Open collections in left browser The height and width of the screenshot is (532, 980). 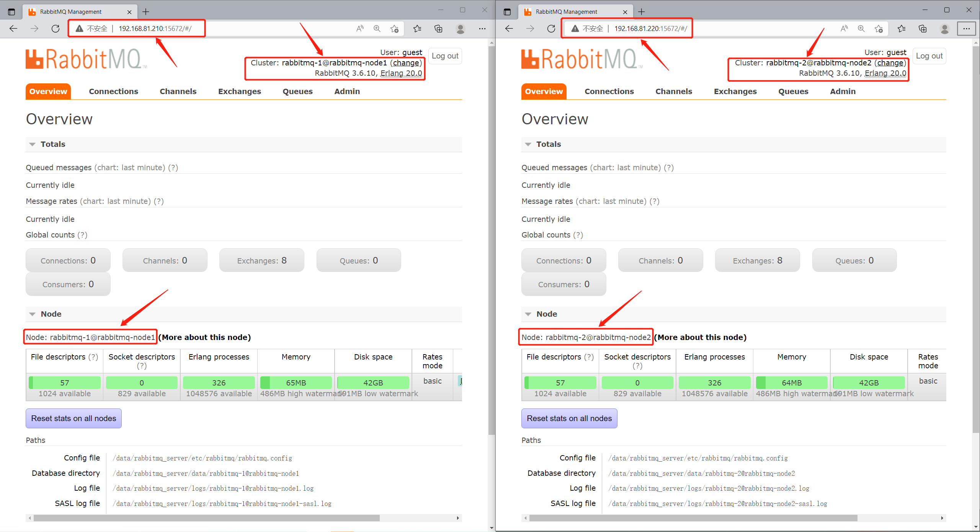(439, 29)
